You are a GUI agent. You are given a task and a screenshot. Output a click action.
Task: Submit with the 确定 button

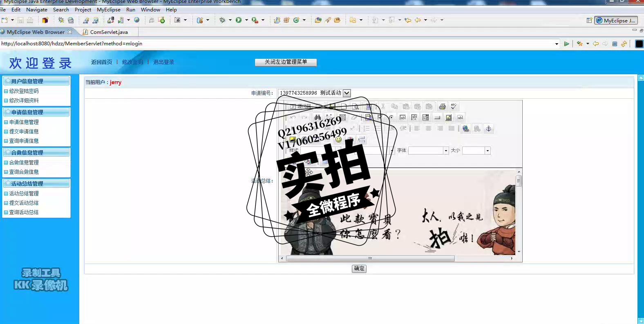pyautogui.click(x=359, y=269)
